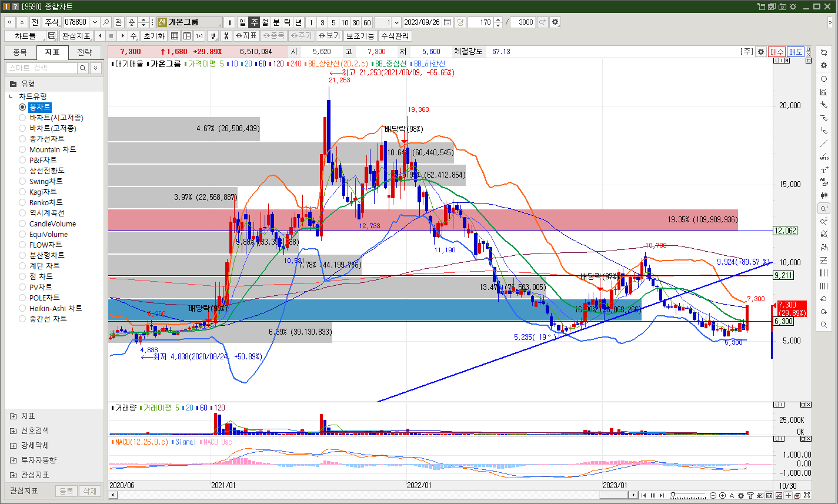
Task: Click the calendar icon beside date 2023/09/26
Action: (447, 22)
